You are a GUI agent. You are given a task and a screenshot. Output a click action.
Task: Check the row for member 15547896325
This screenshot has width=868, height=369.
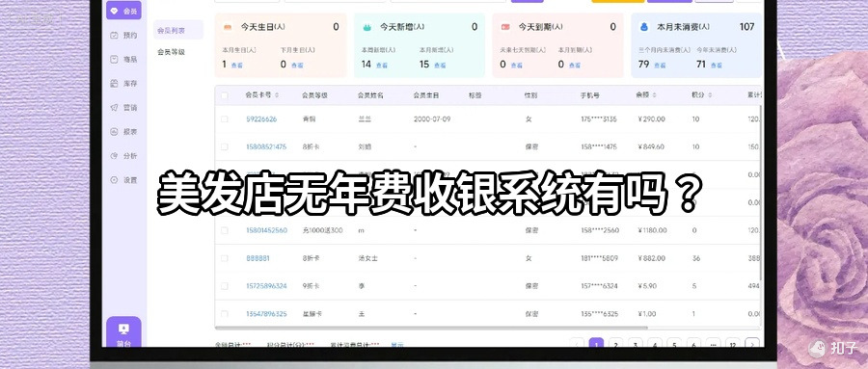(x=224, y=314)
